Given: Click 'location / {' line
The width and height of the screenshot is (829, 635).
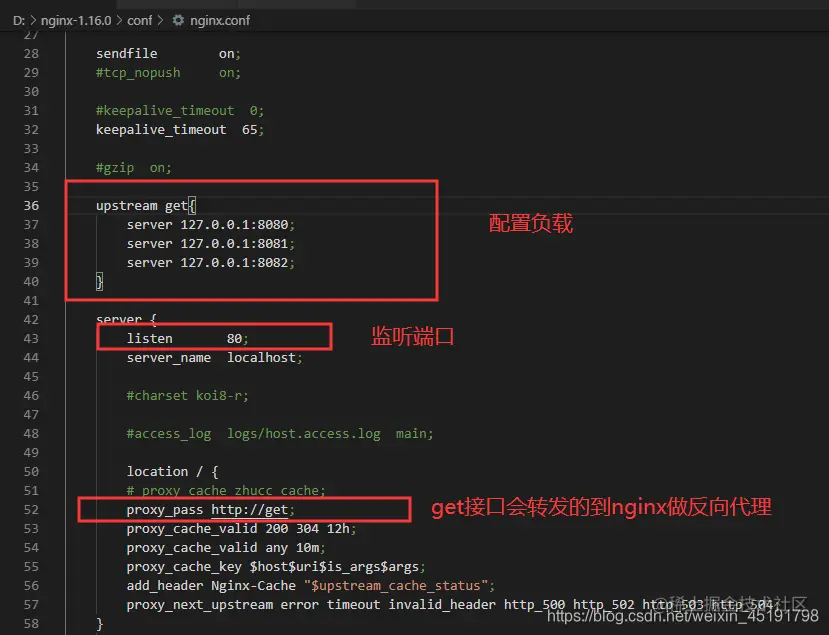Looking at the screenshot, I should click(172, 472).
